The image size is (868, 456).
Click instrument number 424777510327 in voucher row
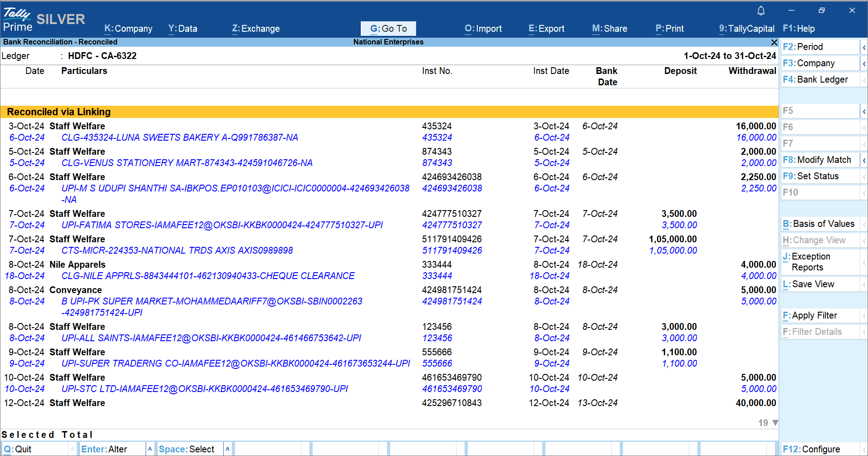pos(452,214)
